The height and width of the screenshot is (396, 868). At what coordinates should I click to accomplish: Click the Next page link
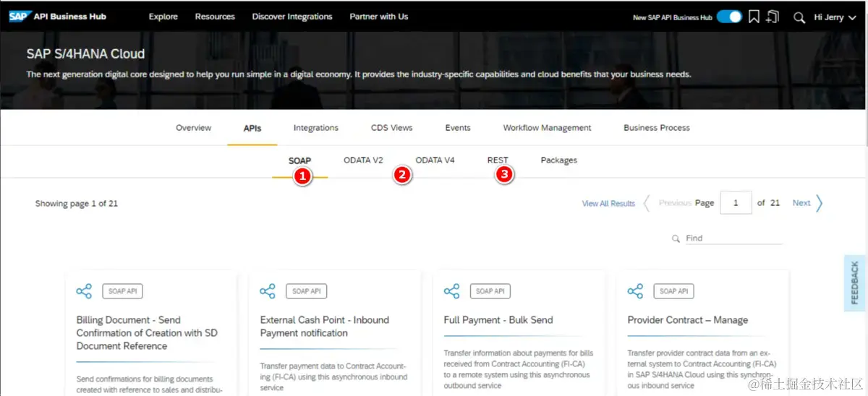(801, 203)
